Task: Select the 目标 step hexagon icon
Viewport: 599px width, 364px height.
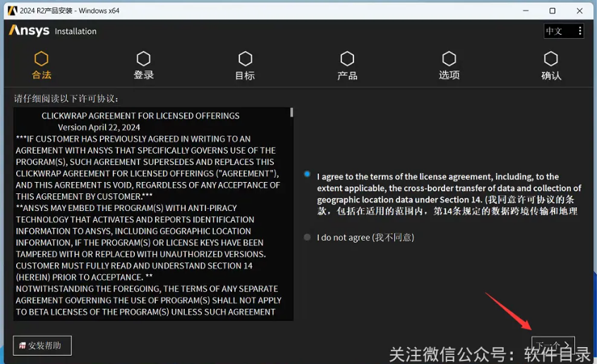Action: [245, 59]
